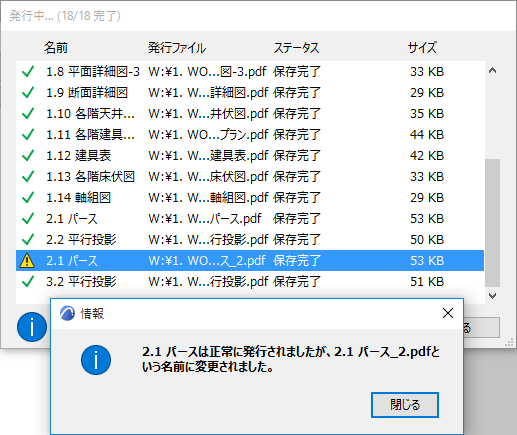Click the 発行ファイル column header
This screenshot has height=435, width=517.
[177, 48]
